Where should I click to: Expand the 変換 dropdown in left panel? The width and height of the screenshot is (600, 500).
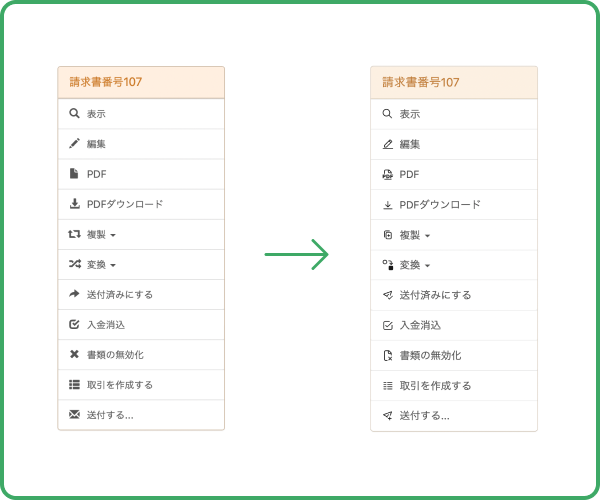pyautogui.click(x=113, y=266)
